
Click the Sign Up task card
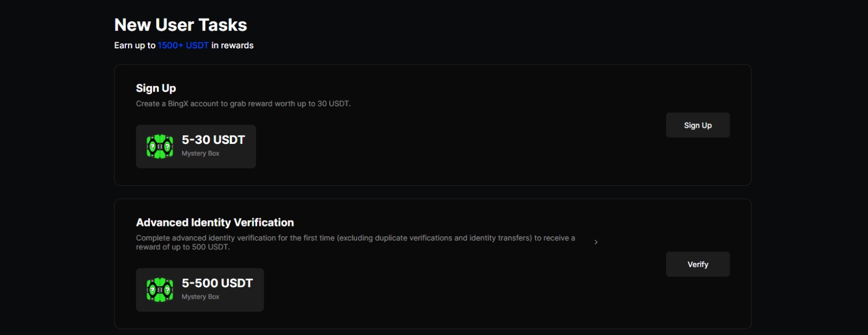click(432, 125)
